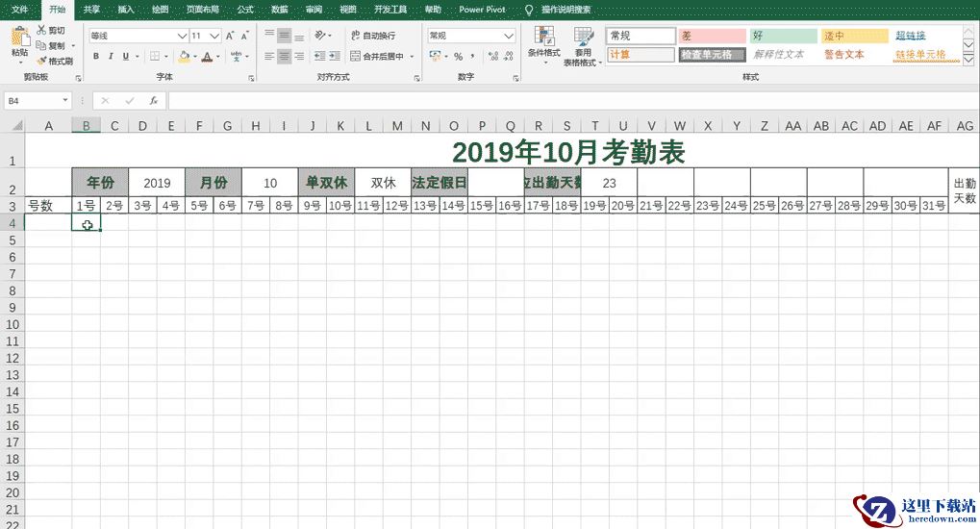Viewport: 980px width, 529px height.
Task: Open the font name dropdown (等线)
Action: (182, 36)
